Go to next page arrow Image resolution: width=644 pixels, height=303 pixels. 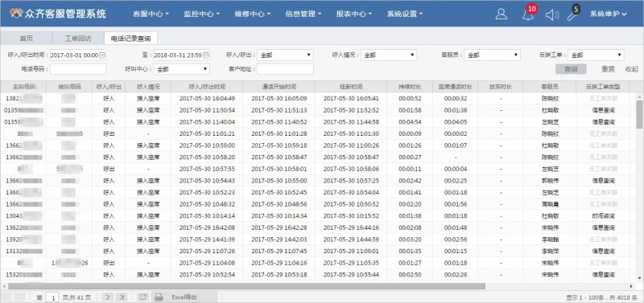[108, 297]
